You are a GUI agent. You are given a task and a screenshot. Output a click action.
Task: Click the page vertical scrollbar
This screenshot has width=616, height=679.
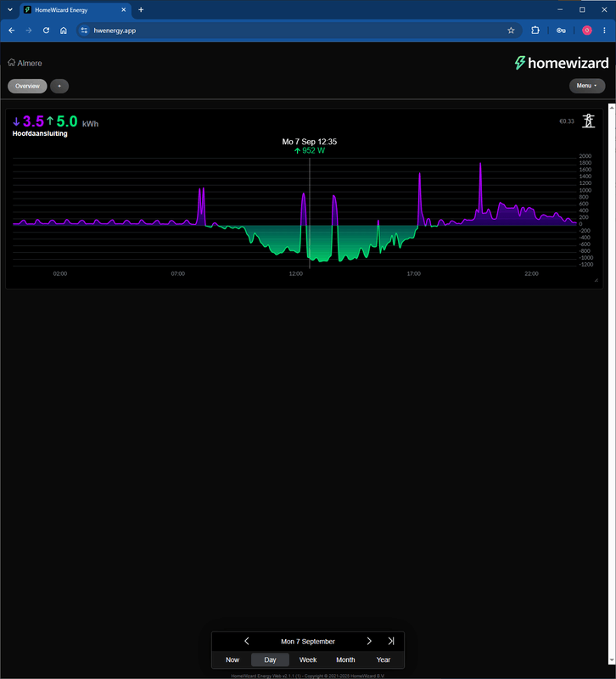[612, 384]
